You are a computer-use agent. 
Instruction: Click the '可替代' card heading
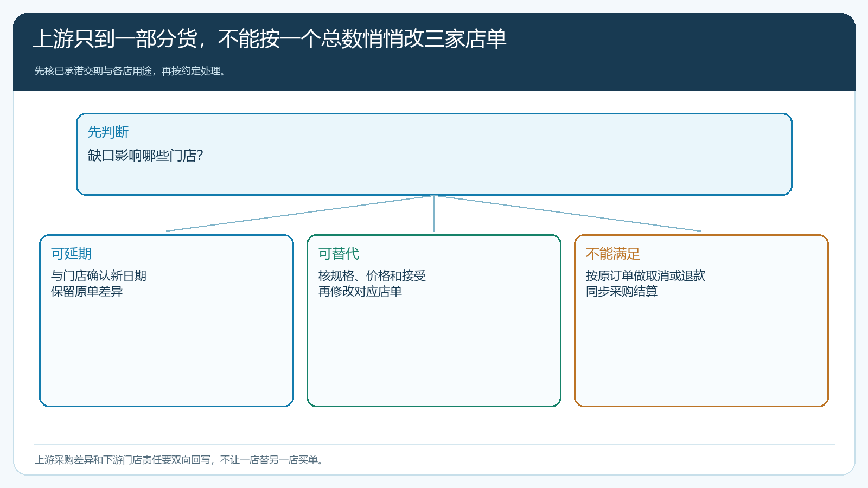[339, 254]
